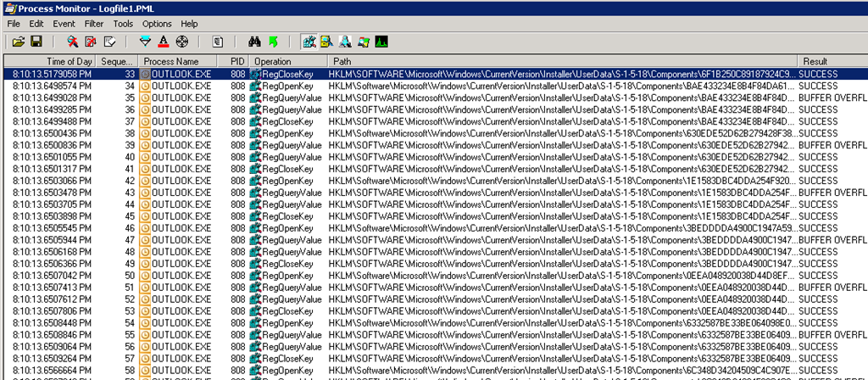
Task: Toggle Show File System Activity filter
Action: tap(326, 41)
